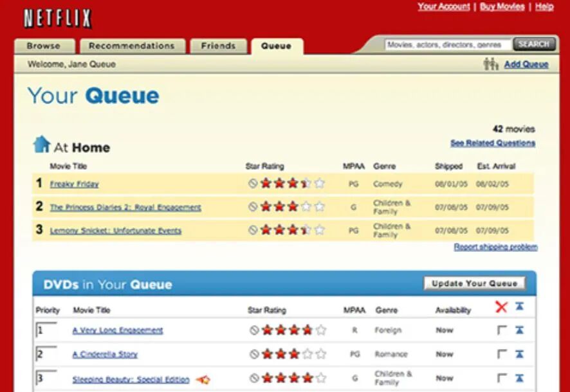This screenshot has width=570, height=392.
Task: Rate Freaky Friday five stars
Action: tap(320, 183)
